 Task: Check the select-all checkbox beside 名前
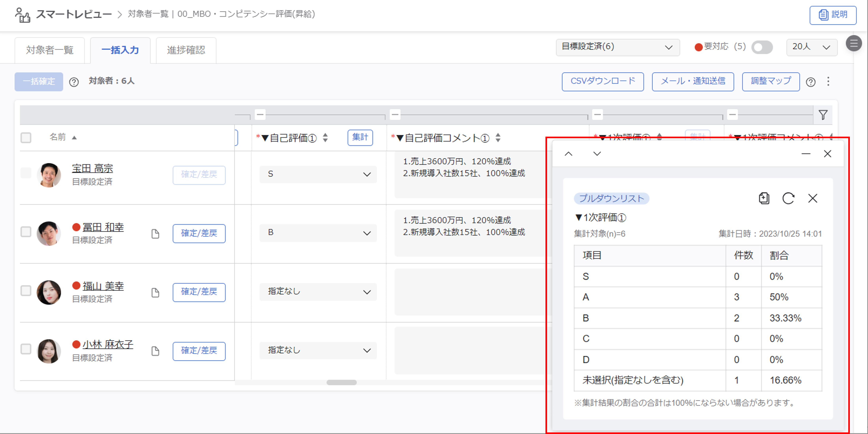[x=26, y=138]
